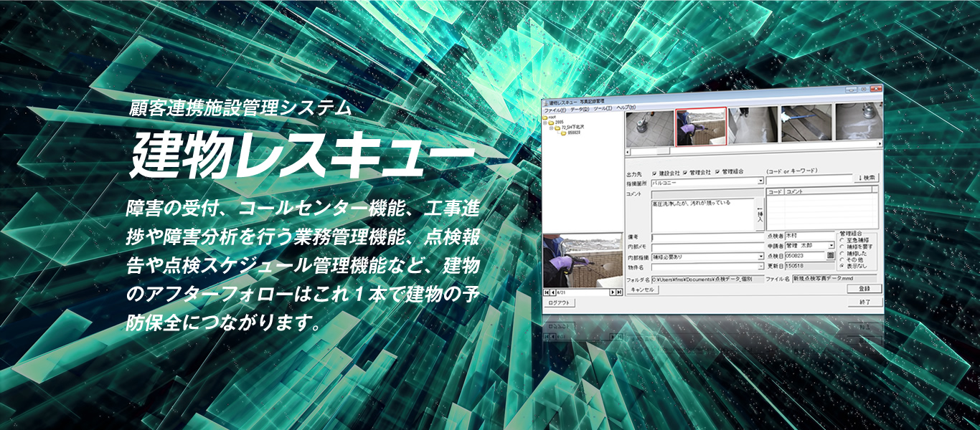Uncheck the 管理会社 checkbox

point(685,173)
